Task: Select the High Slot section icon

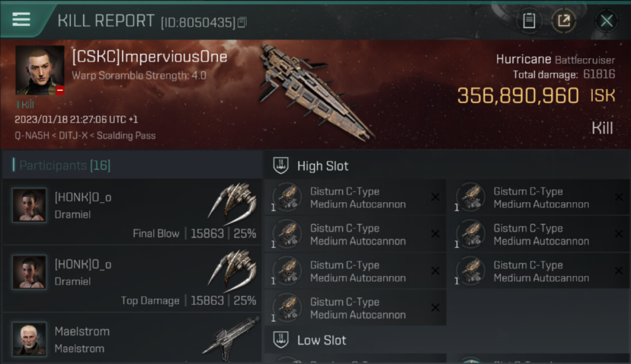Action: [281, 165]
